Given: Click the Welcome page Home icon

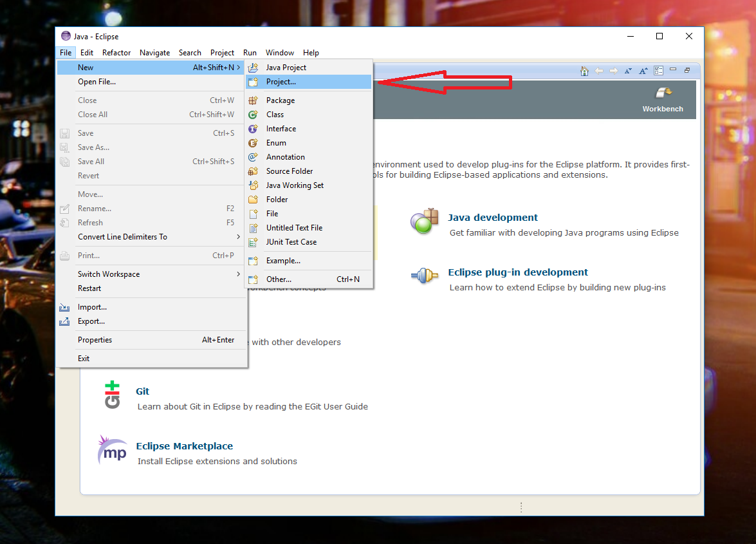Looking at the screenshot, I should point(584,71).
